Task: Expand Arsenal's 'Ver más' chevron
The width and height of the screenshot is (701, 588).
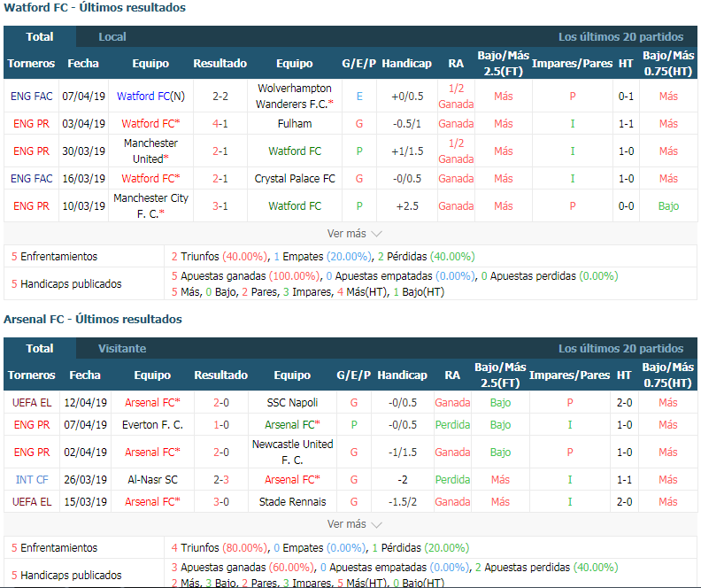Action: (376, 524)
